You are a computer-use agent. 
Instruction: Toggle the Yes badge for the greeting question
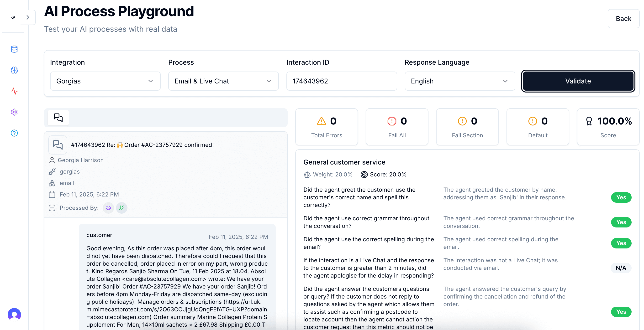coord(621,197)
